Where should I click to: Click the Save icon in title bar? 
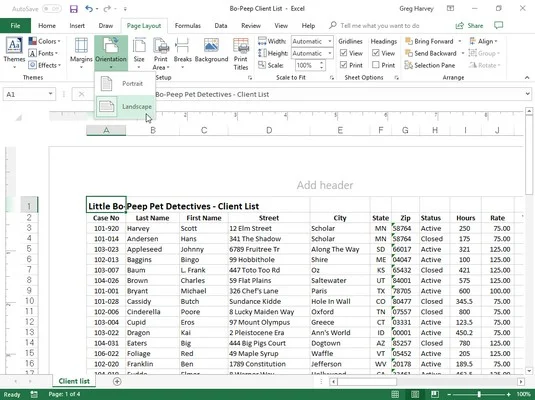coord(74,9)
